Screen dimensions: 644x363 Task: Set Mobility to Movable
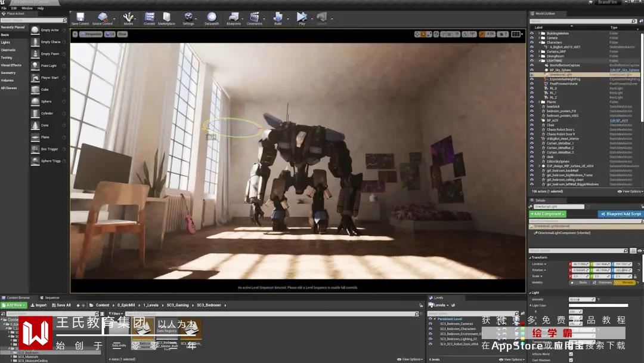click(625, 282)
